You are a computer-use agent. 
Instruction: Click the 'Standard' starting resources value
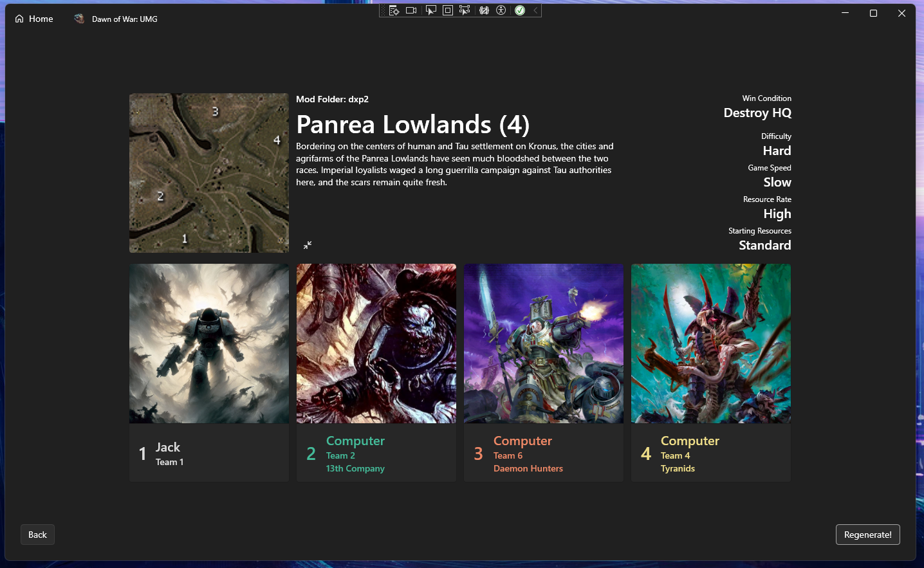pos(765,245)
